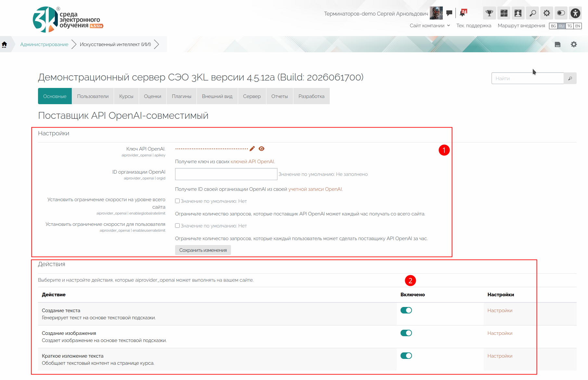This screenshot has height=380, width=588.
Task: Focus the ID организации OpenAI input field
Action: (226, 174)
